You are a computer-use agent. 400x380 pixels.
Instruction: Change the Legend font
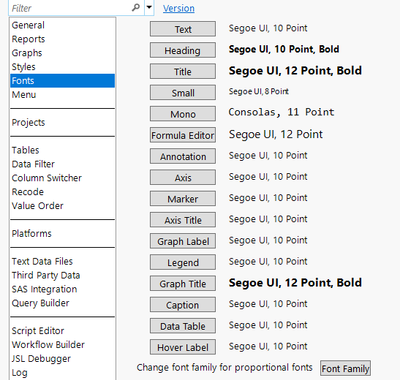pos(183,262)
